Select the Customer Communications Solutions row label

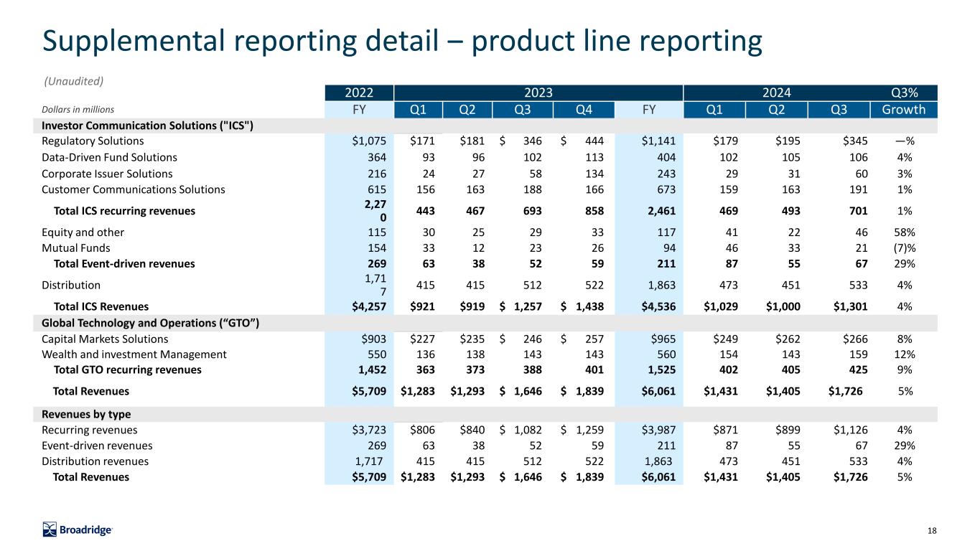[x=133, y=189]
